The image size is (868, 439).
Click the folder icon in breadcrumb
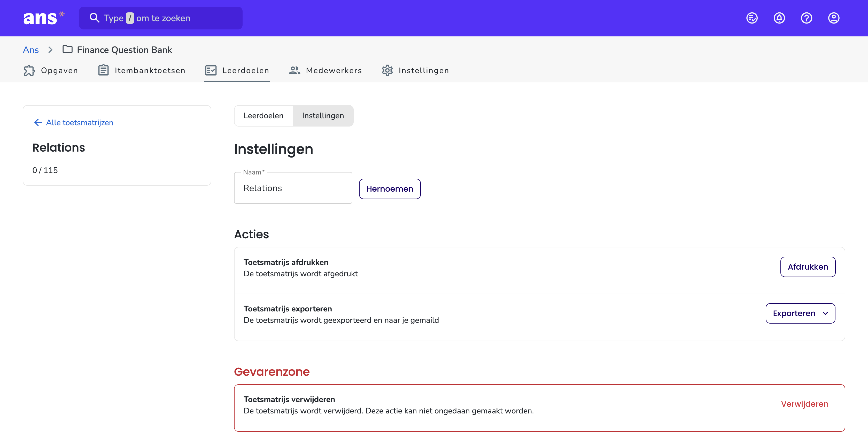click(67, 50)
